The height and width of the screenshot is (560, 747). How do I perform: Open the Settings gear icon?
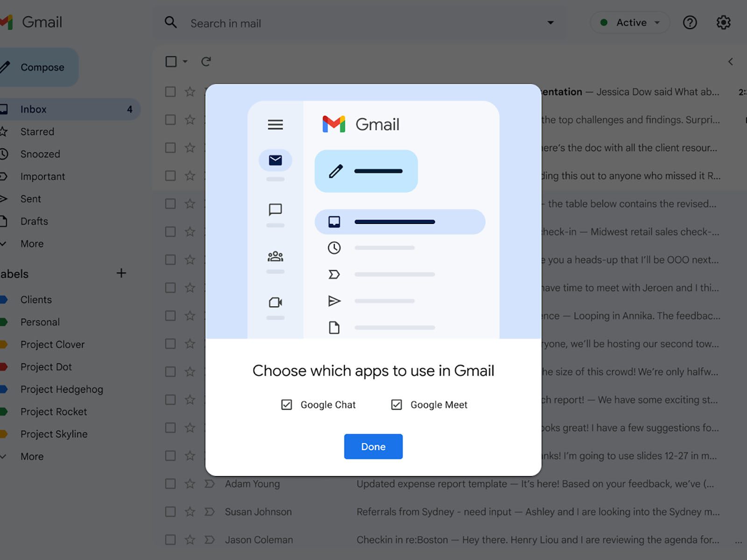pyautogui.click(x=723, y=22)
